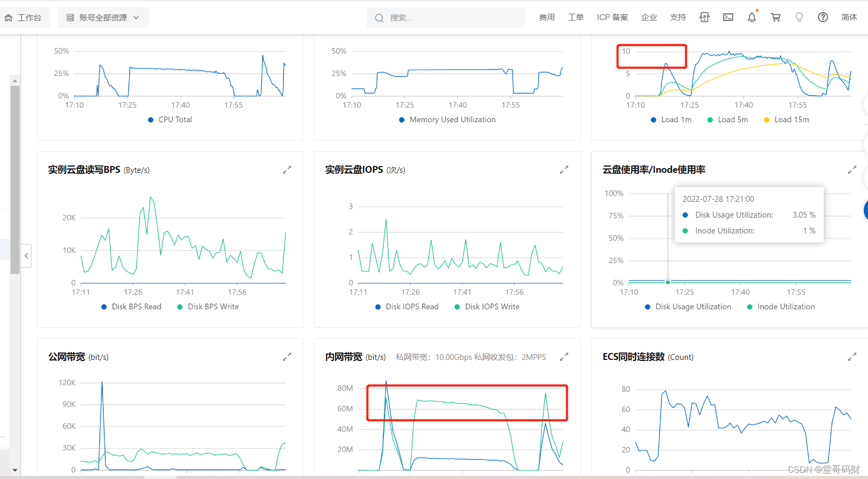Image resolution: width=868 pixels, height=479 pixels.
Task: Expand the 实例云盘IOPS chart fullscreen
Action: point(564,170)
